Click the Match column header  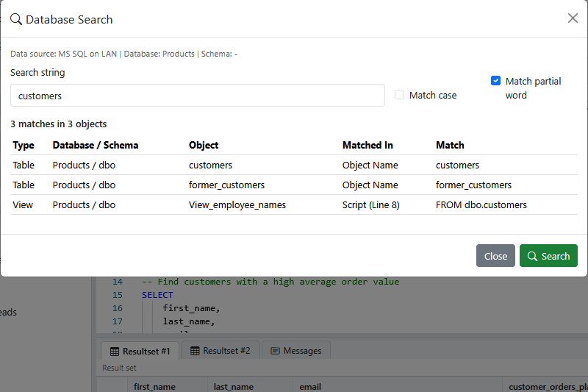(450, 145)
